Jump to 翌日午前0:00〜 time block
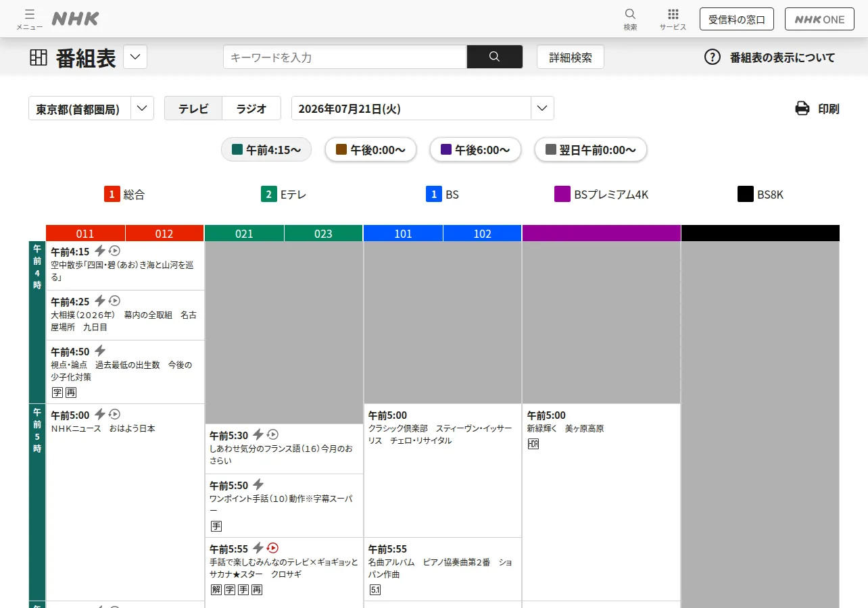 coord(591,149)
